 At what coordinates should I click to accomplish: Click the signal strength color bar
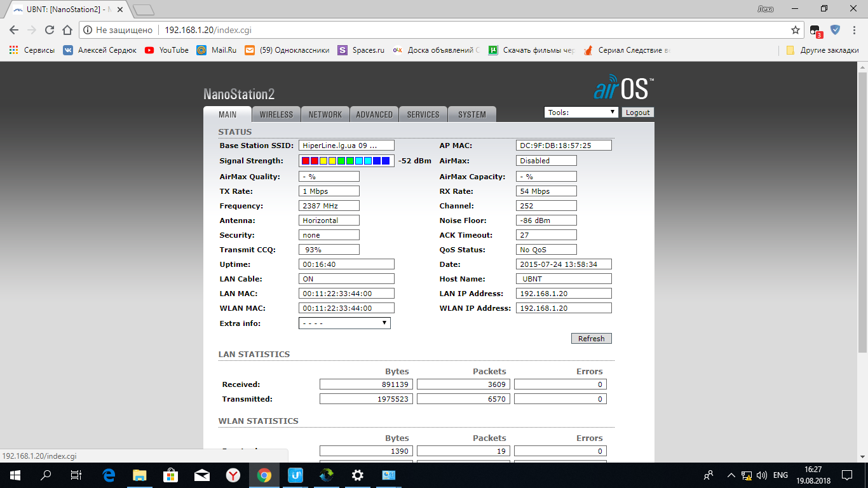346,161
